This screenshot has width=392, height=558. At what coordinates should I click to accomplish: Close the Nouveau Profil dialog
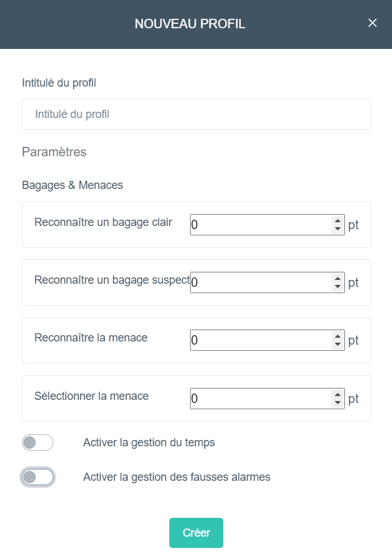click(372, 23)
